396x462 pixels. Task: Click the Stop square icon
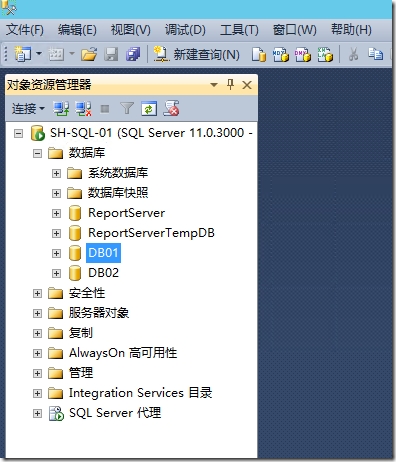point(105,109)
